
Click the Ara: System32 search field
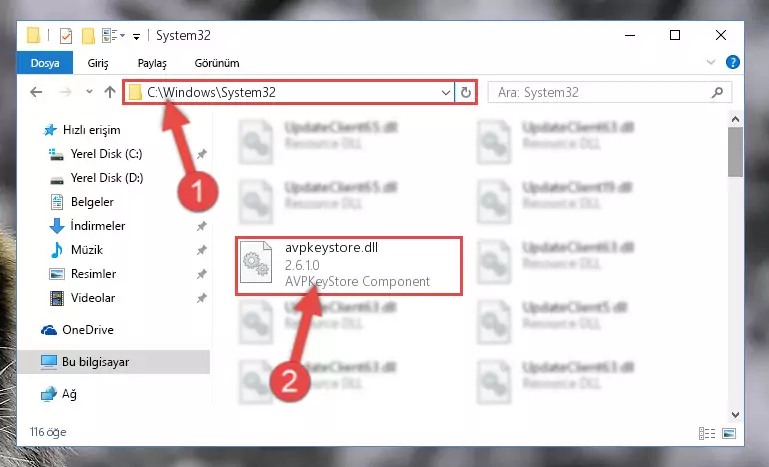coord(602,92)
